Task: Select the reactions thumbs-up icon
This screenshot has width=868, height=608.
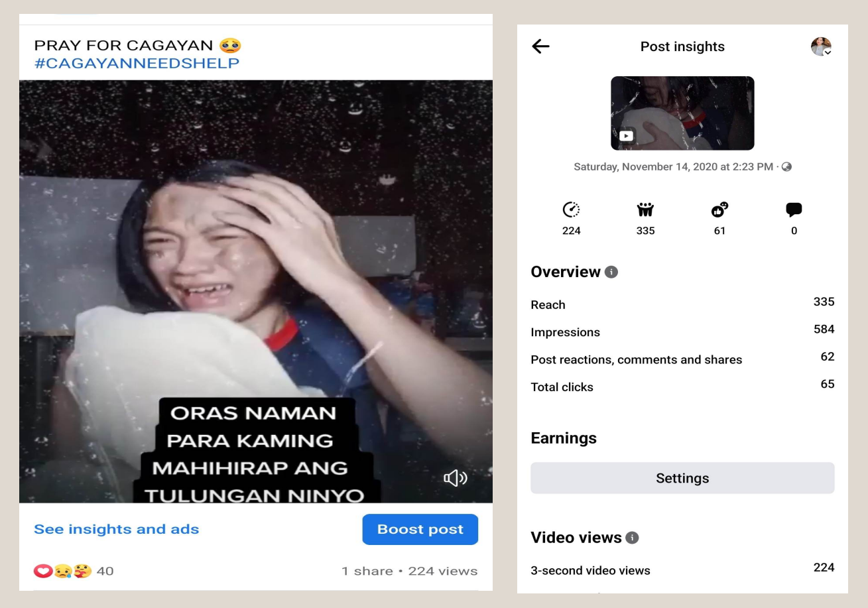Action: pyautogui.click(x=719, y=210)
